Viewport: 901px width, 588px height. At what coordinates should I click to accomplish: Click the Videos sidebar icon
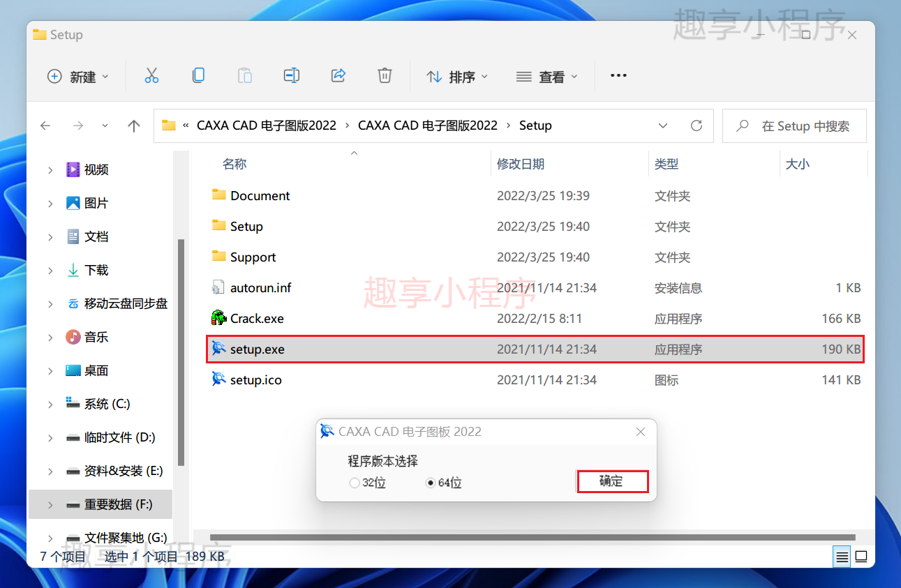tap(73, 169)
